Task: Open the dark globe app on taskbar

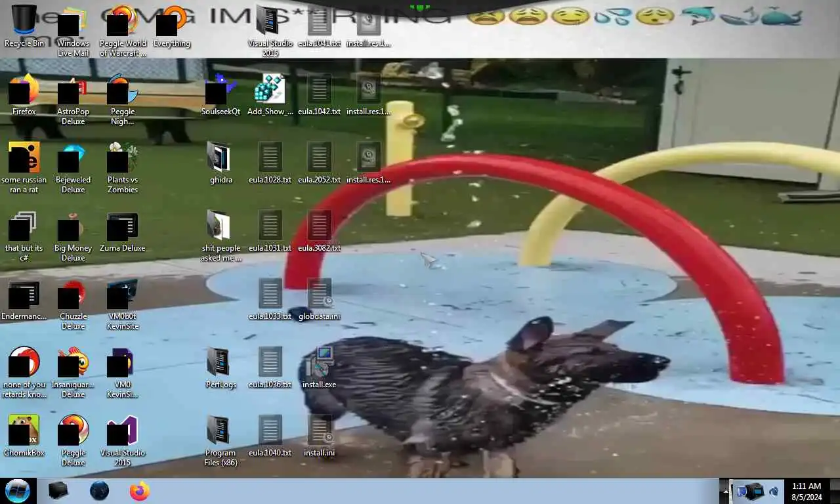Action: point(99,491)
